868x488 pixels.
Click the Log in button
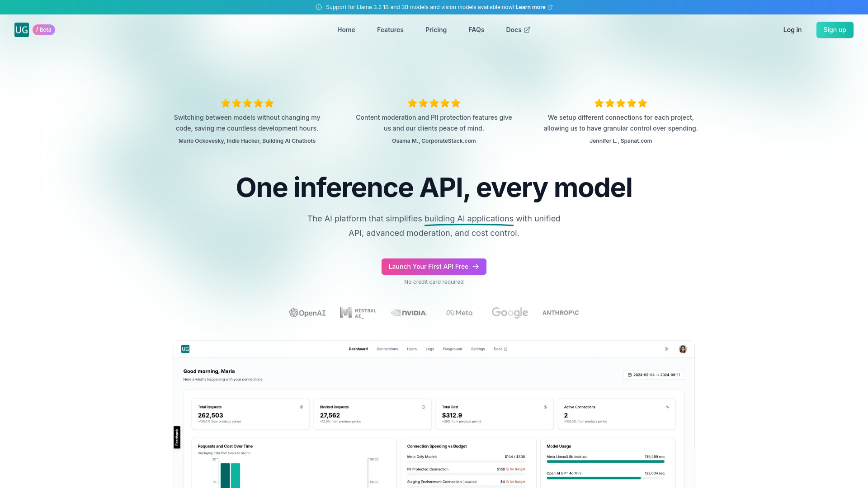793,29
